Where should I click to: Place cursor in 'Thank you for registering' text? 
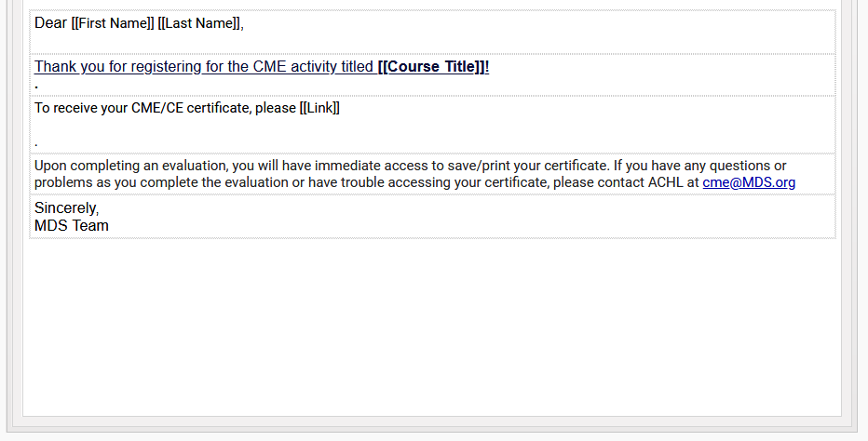(x=117, y=67)
